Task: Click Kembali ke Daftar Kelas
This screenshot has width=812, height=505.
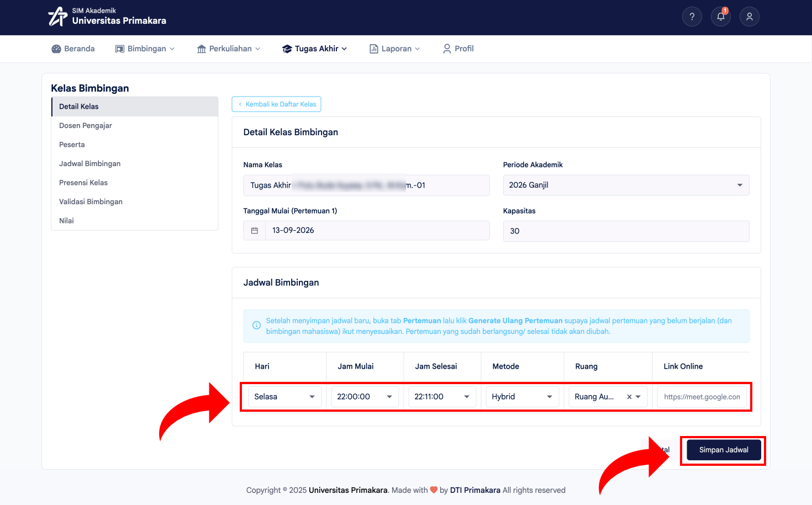Action: pyautogui.click(x=276, y=104)
